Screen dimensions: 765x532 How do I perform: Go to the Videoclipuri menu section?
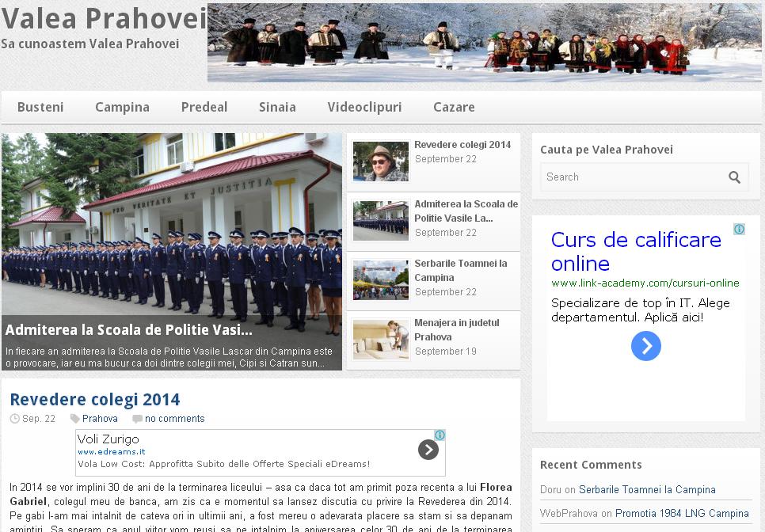(364, 107)
